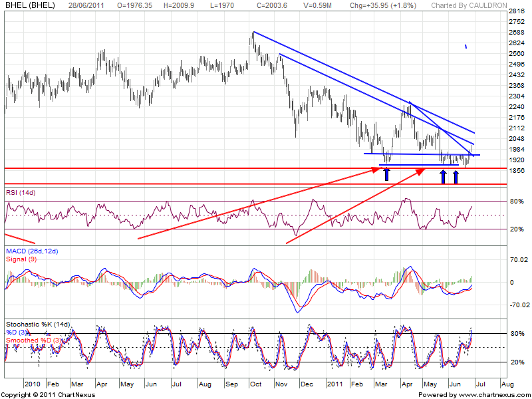
Task: Click the 28/06/2011 date in header
Action: click(85, 6)
